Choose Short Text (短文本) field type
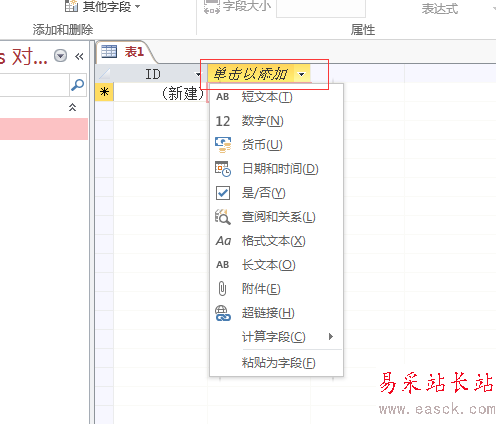The width and height of the screenshot is (496, 424). tap(276, 97)
